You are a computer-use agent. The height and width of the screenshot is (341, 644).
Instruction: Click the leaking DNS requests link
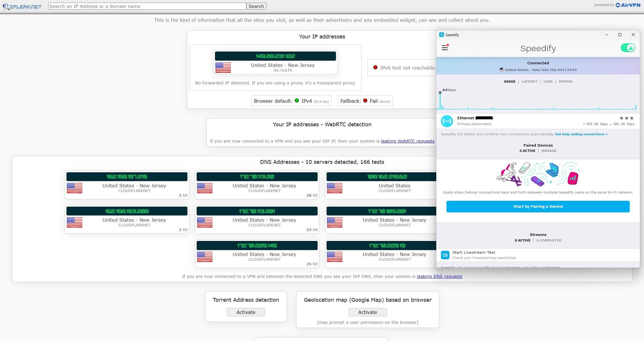point(440,276)
